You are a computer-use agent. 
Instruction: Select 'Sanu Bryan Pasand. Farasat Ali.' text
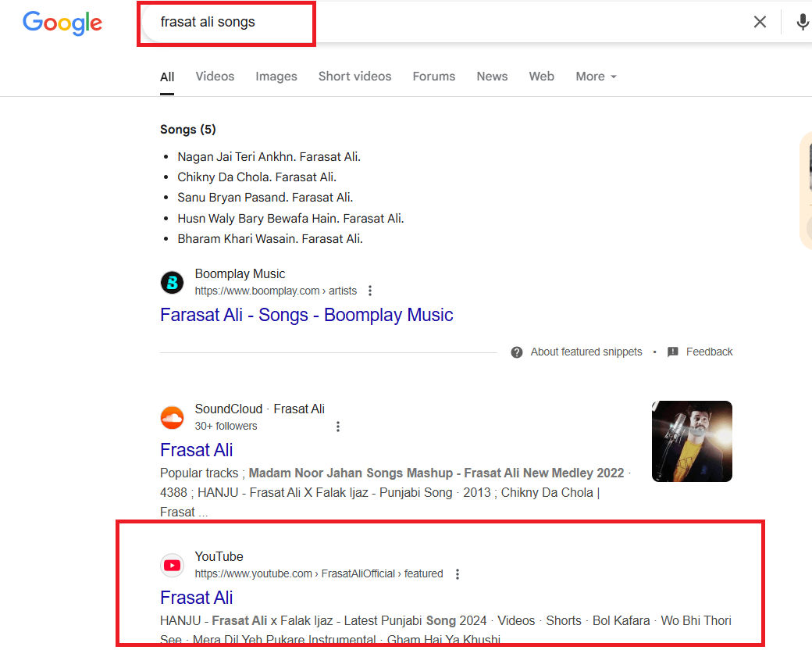click(265, 198)
